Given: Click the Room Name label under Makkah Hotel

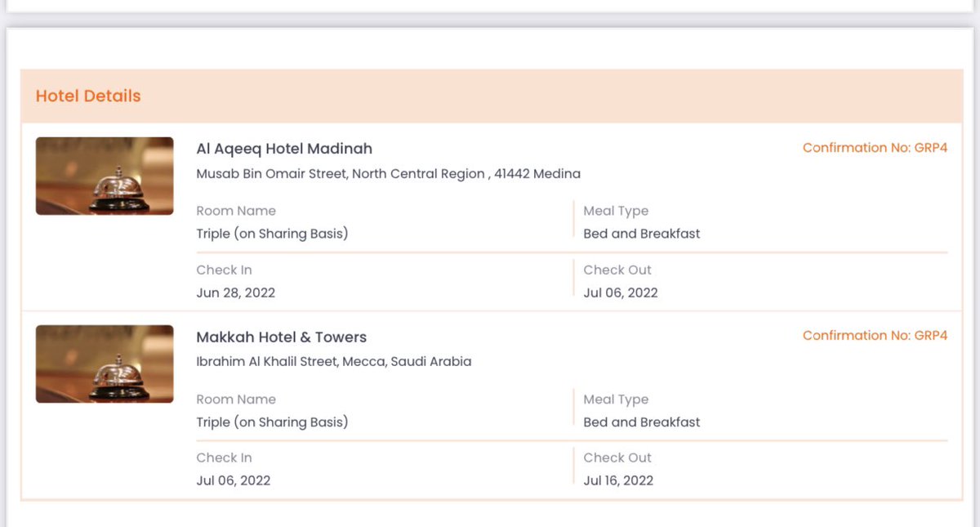Looking at the screenshot, I should click(x=236, y=400).
